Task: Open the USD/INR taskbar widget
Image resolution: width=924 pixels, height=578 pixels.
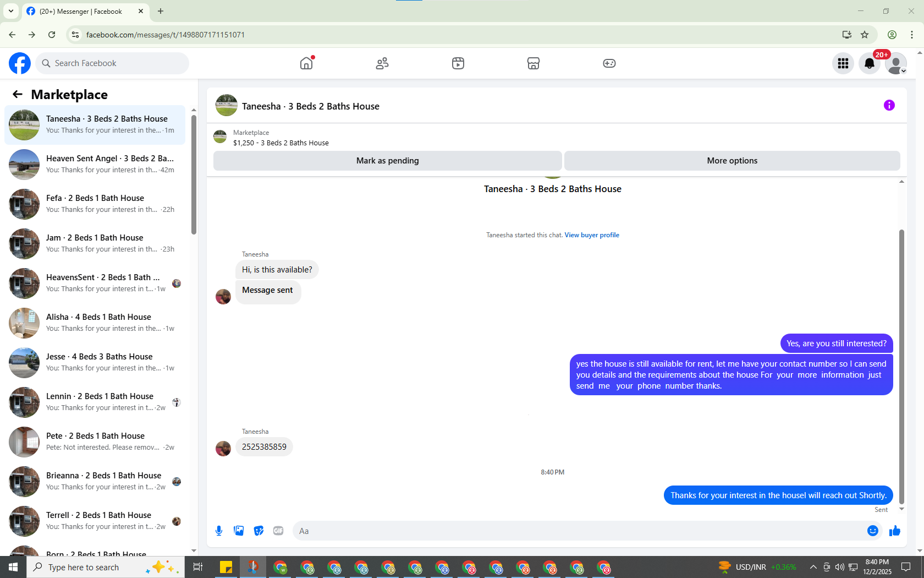Action: (x=757, y=567)
